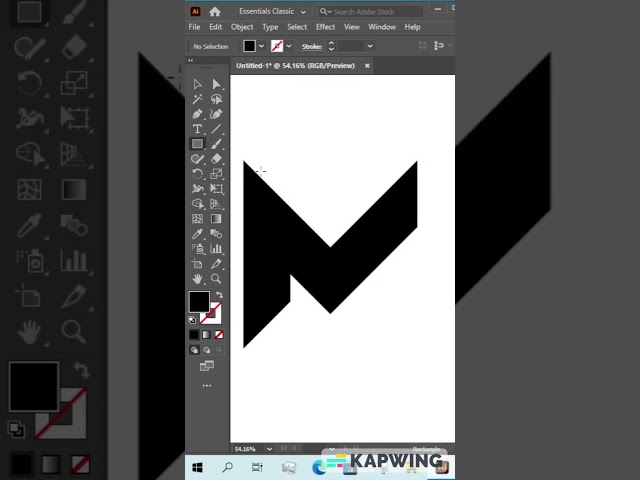The width and height of the screenshot is (640, 480).
Task: Open the Select menu
Action: click(297, 27)
